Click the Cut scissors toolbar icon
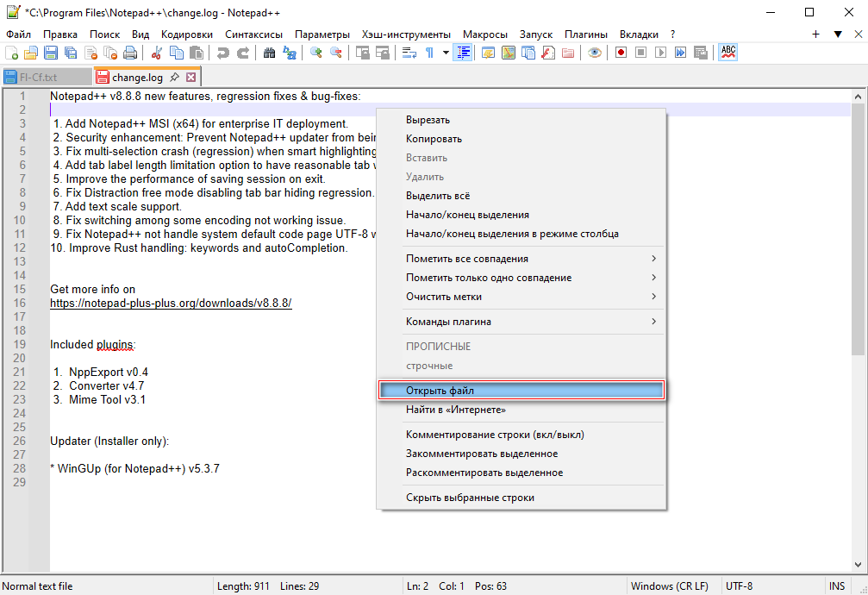Screen dimensions: 868x595 click(x=157, y=53)
